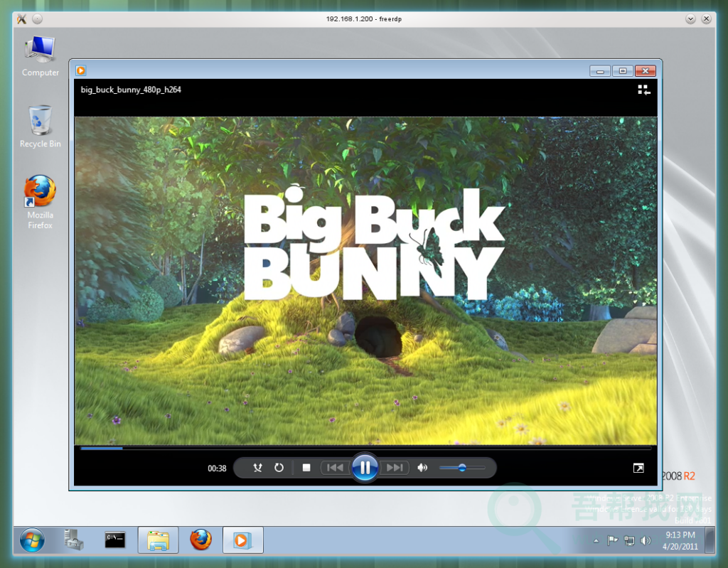The image size is (728, 568).
Task: Click the seek bar to jump ahead
Action: tap(355, 448)
